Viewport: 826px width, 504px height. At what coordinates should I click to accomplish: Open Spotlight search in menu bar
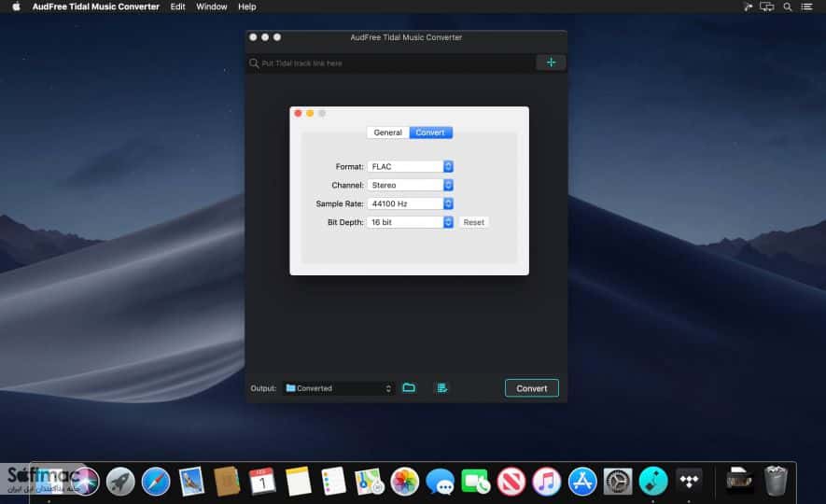(x=788, y=7)
